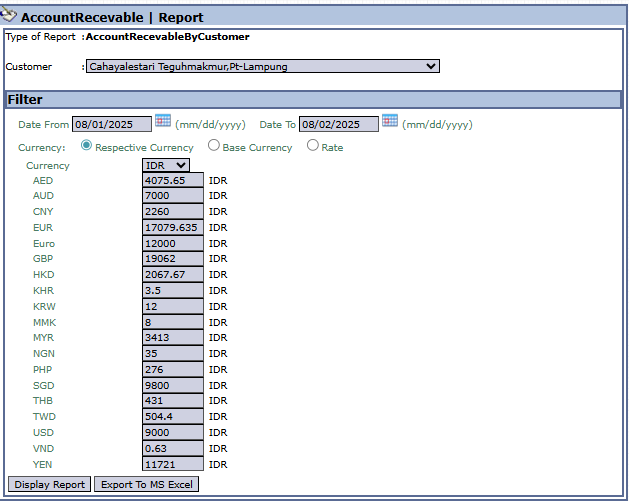The image size is (629, 501).
Task: Click the YEN rate input field
Action: (x=173, y=464)
